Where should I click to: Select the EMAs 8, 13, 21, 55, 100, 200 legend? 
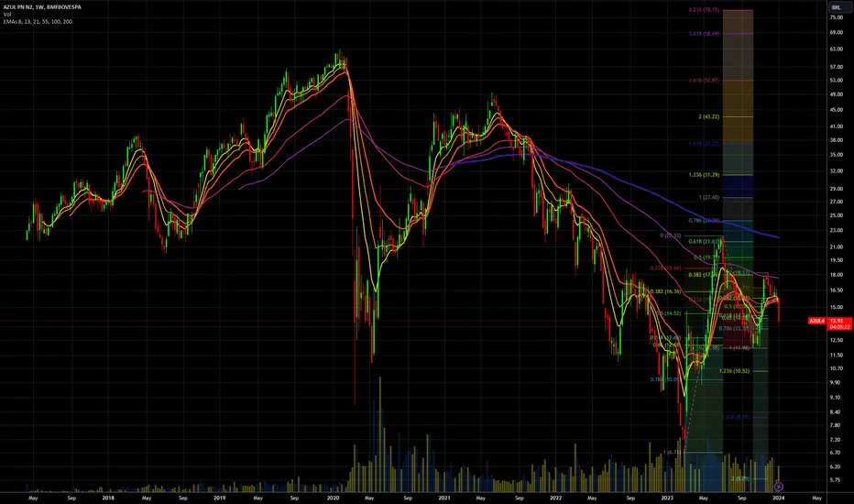[38, 22]
